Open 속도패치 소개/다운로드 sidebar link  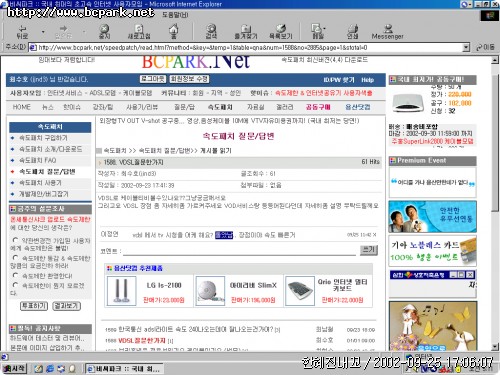point(50,149)
